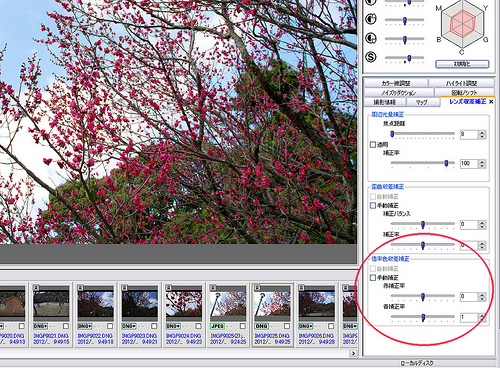500x368 pixels.
Task: Click the 補正バランス slider handle
Action: coord(423,224)
